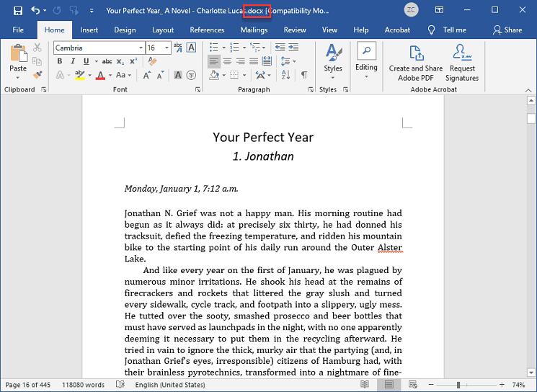Screen dimensions: 537x392
Task: Open the Acrobat tab
Action: pos(397,30)
